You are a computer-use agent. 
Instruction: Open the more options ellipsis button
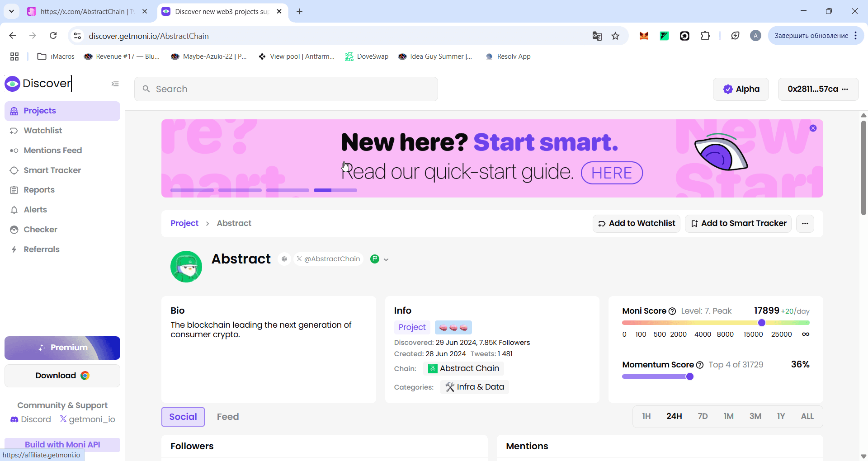(x=805, y=224)
